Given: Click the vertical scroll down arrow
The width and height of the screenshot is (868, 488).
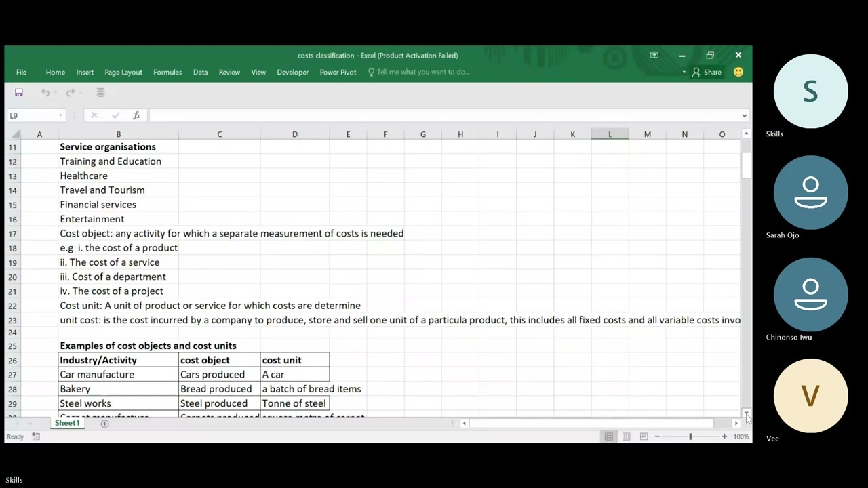Looking at the screenshot, I should [x=746, y=413].
